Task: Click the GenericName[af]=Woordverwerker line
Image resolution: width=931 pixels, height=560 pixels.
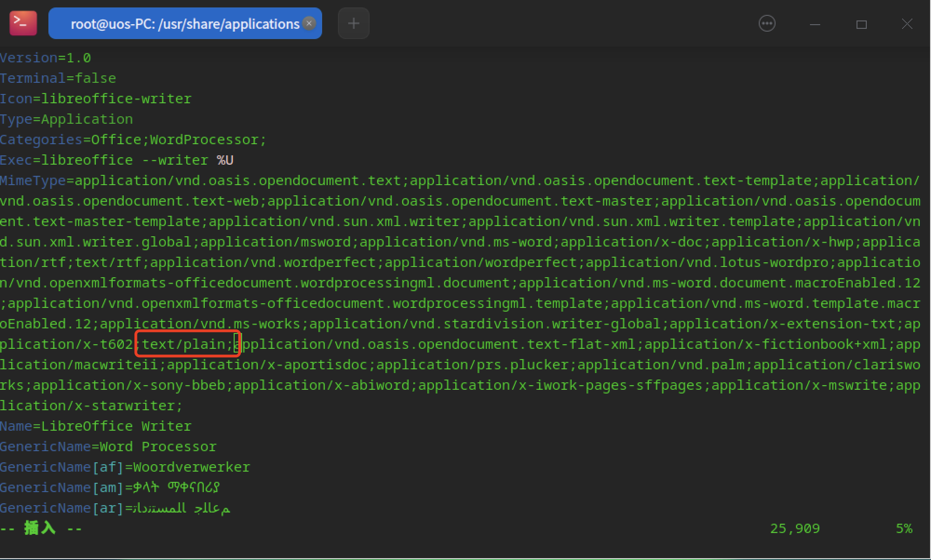Action: click(125, 467)
